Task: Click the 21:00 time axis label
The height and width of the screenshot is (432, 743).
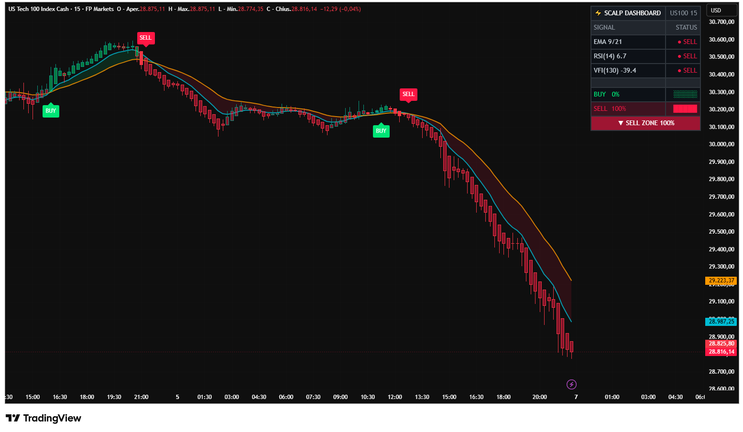Action: point(141,397)
